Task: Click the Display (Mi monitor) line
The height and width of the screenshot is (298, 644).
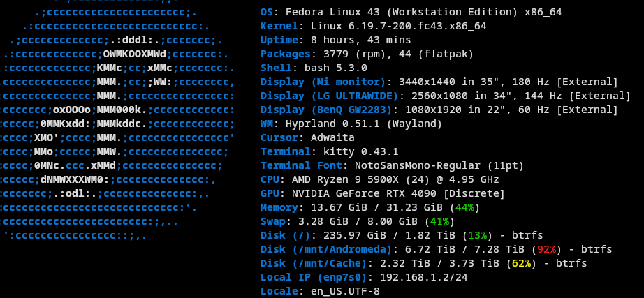Action: pyautogui.click(x=439, y=82)
